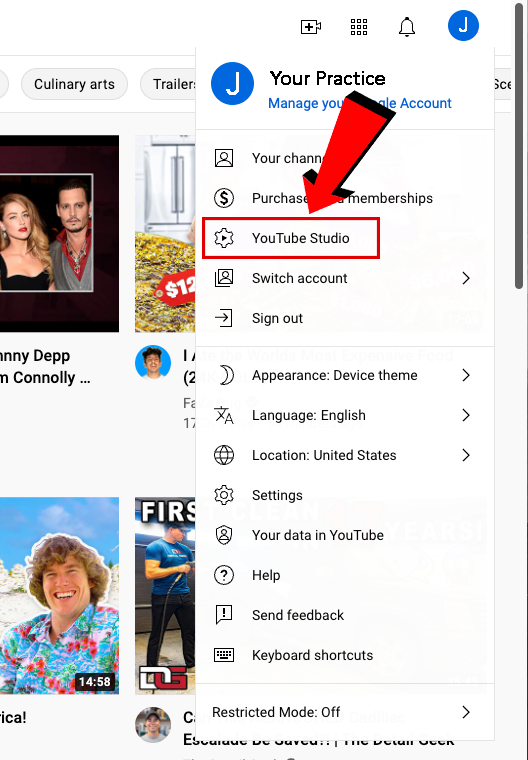
Task: Select the Culinary arts filter chip
Action: pos(74,84)
